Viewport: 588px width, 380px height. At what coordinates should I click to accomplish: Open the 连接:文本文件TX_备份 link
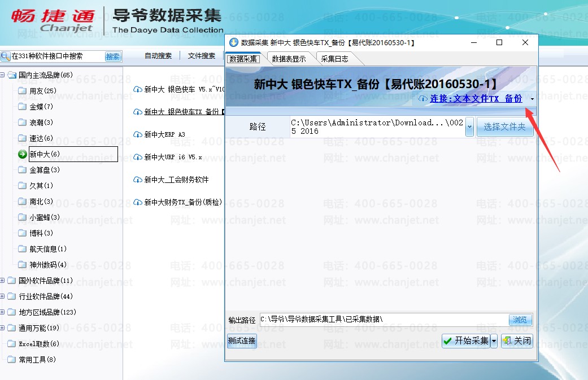[x=476, y=99]
